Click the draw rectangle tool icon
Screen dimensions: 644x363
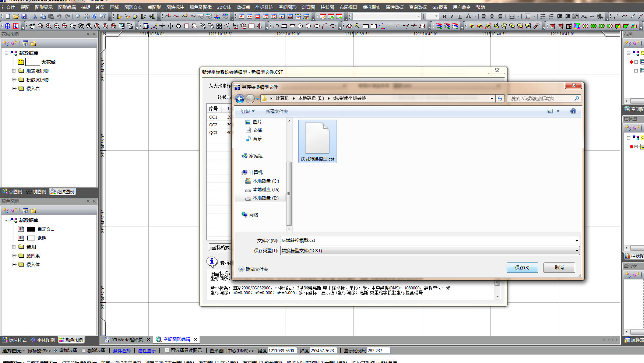click(284, 26)
